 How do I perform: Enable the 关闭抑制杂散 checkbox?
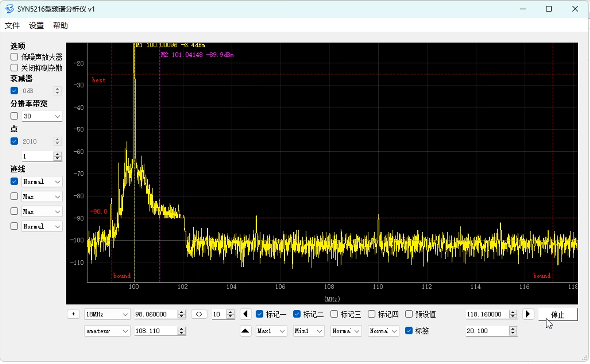coord(14,68)
